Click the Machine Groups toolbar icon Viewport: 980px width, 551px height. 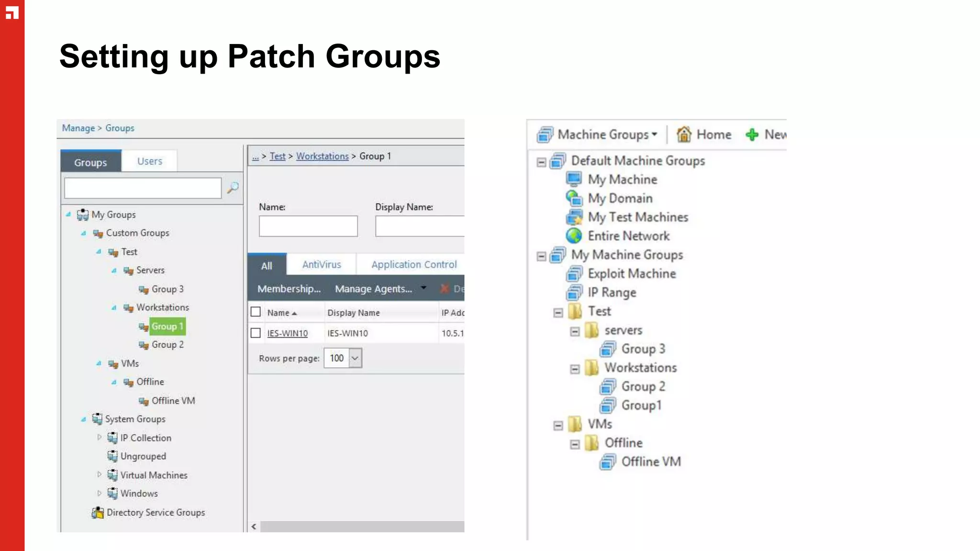(x=545, y=135)
